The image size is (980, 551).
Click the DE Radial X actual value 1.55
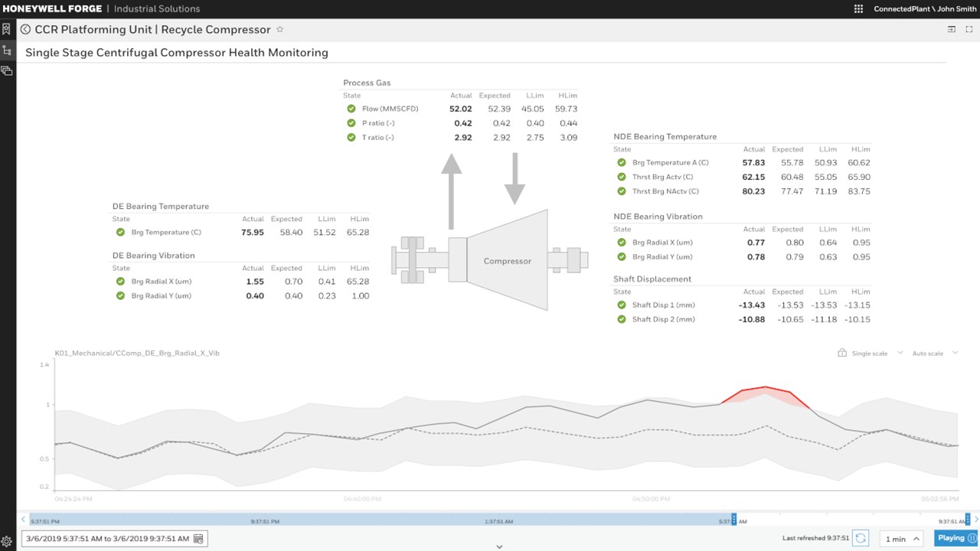(x=255, y=282)
